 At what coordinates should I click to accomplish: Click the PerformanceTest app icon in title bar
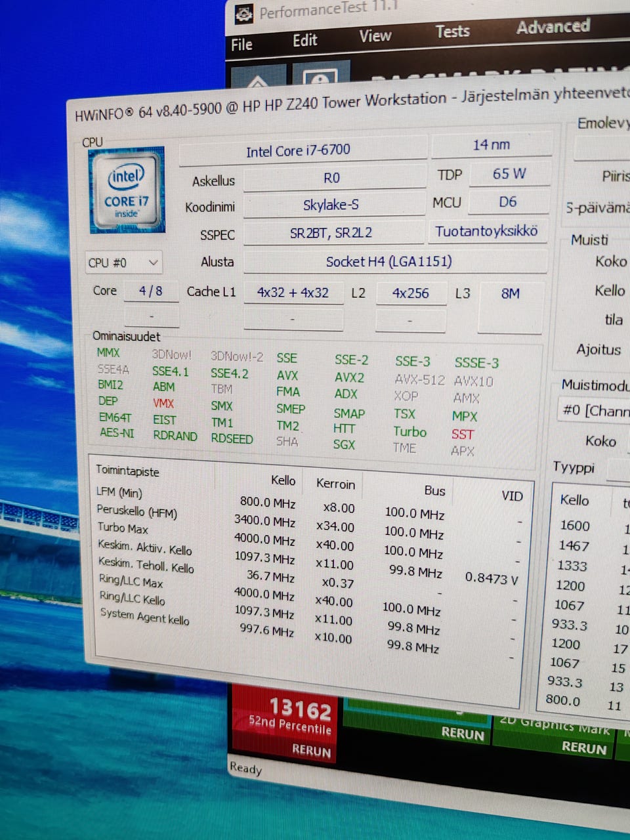click(x=244, y=14)
